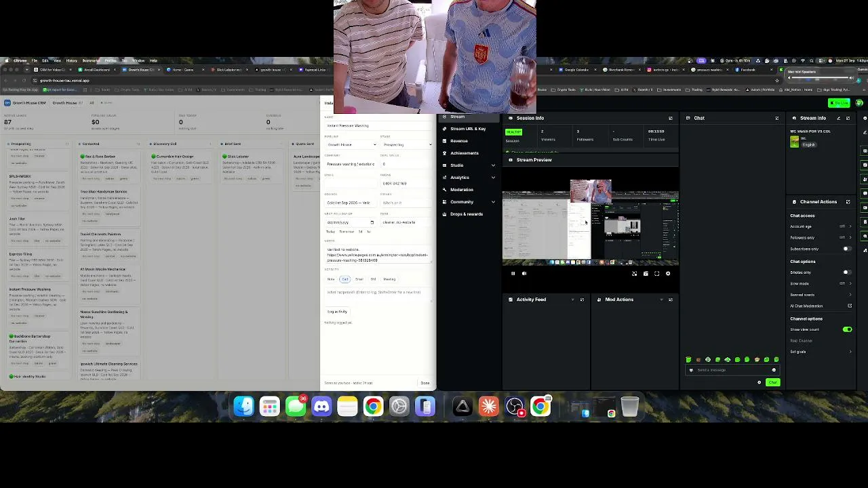Collapse the Activity Feed dropdown arrow
This screenshot has width=868, height=488.
[572, 300]
